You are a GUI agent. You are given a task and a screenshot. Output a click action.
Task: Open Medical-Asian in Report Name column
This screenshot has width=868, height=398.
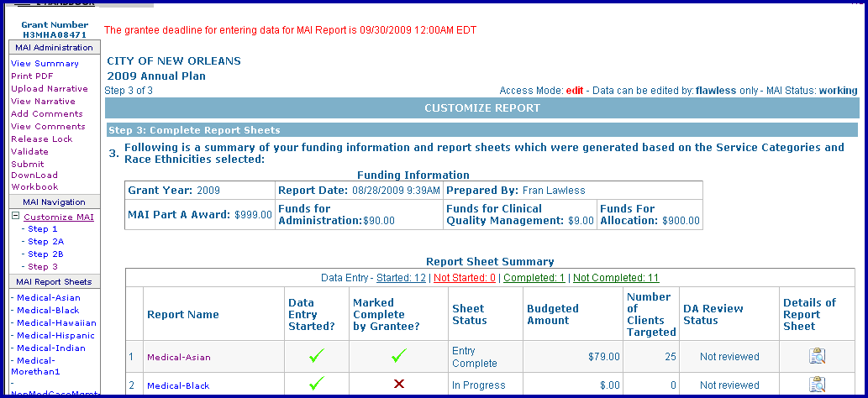click(x=179, y=358)
